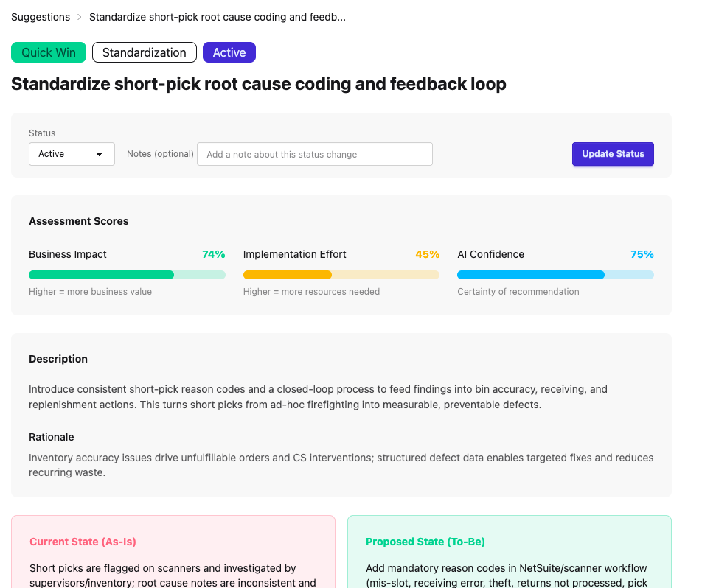Click the Rationale section heading

(x=52, y=437)
